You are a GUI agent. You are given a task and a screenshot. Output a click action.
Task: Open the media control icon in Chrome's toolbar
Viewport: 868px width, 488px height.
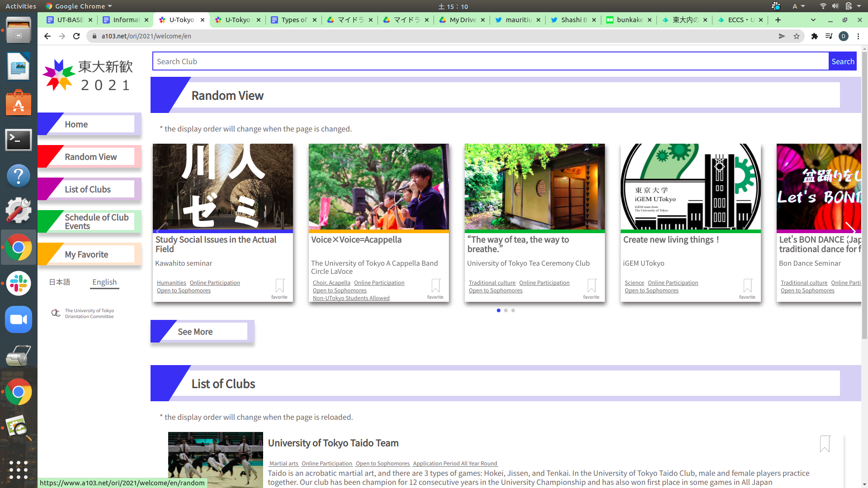[x=829, y=36]
